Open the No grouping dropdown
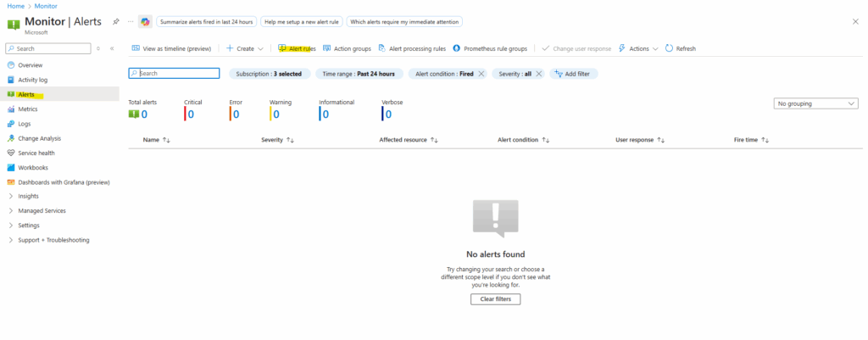 [x=815, y=103]
